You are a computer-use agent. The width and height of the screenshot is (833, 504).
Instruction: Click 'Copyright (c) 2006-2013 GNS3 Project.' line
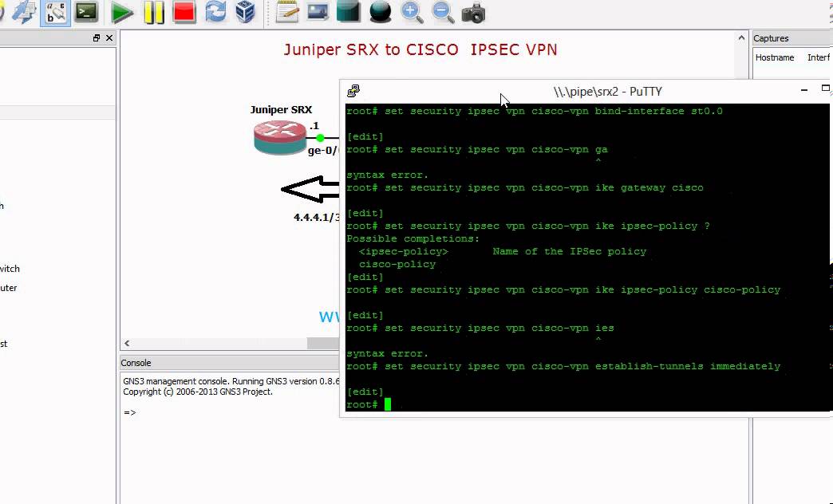click(198, 392)
